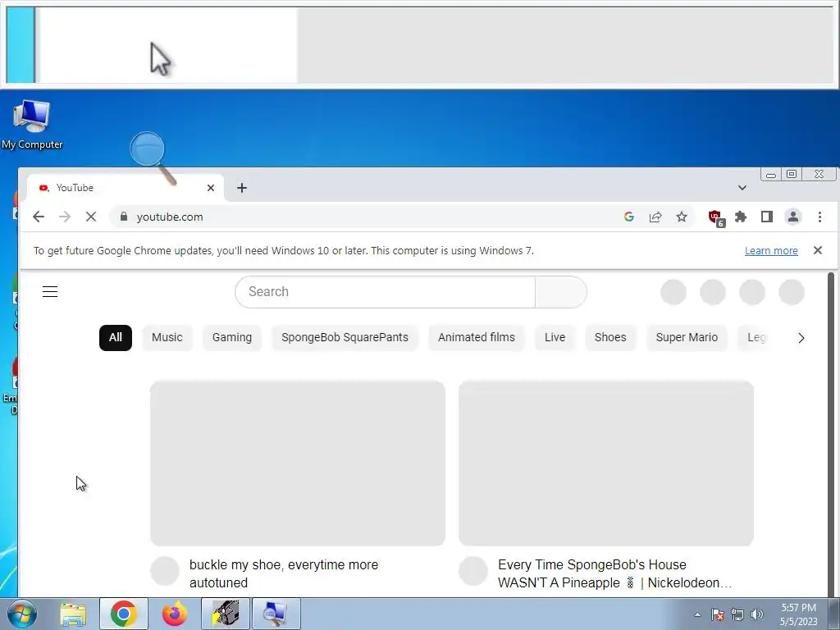
Task: Click title 'Every Time SpongeBob's House WASN'T A Pineapple'
Action: (x=614, y=573)
